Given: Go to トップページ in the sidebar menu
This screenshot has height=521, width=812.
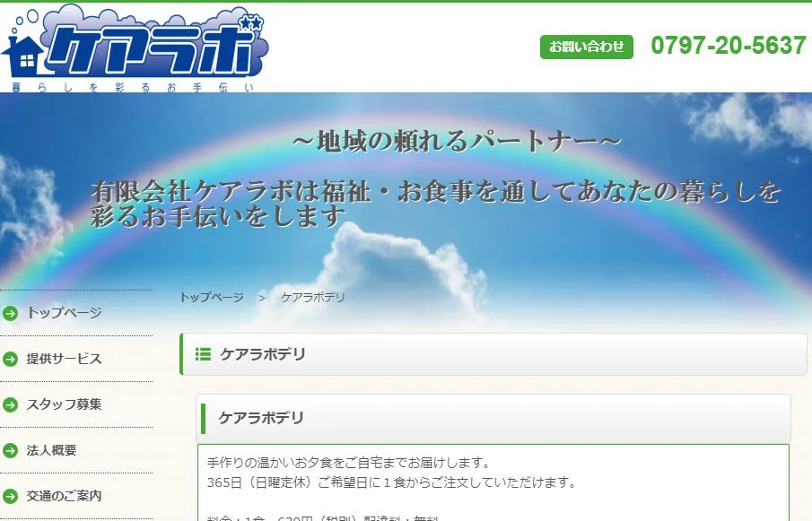Looking at the screenshot, I should (x=65, y=312).
